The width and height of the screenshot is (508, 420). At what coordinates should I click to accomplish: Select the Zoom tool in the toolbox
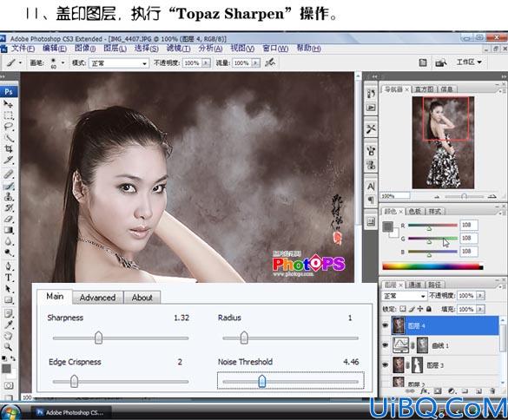(x=8, y=347)
